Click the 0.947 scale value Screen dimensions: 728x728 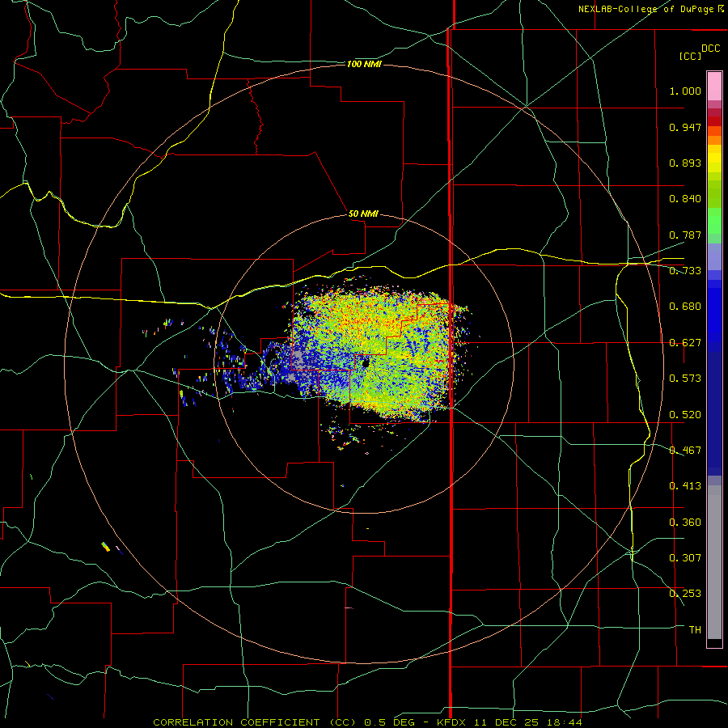point(685,127)
